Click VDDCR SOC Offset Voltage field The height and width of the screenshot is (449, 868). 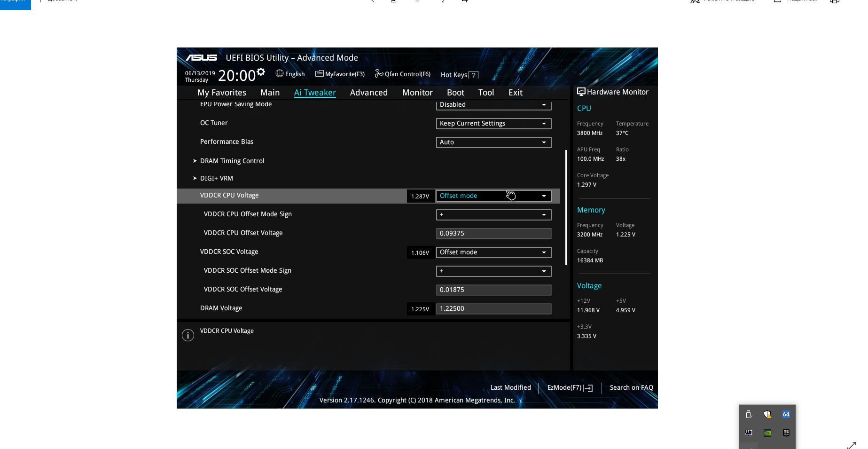coord(494,290)
